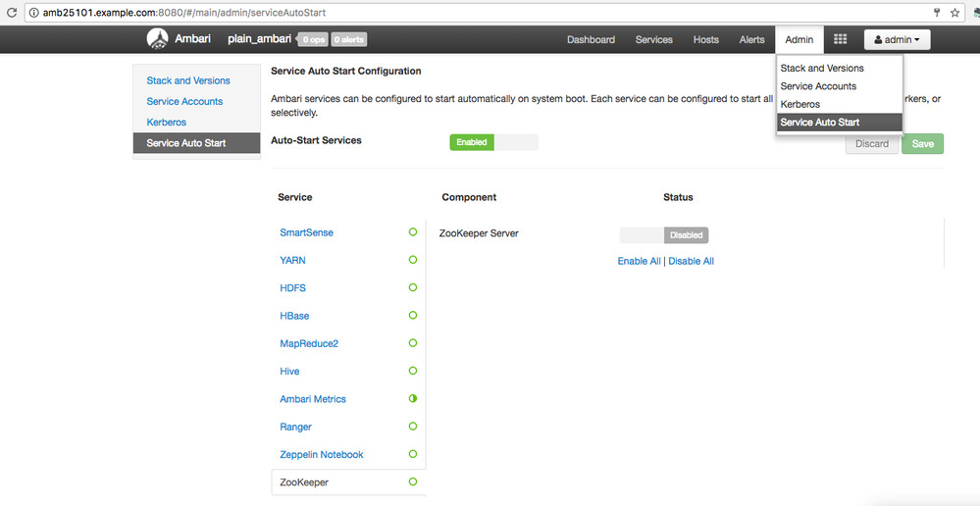Click the Admin menu tab
This screenshot has height=506, width=980.
coord(799,39)
